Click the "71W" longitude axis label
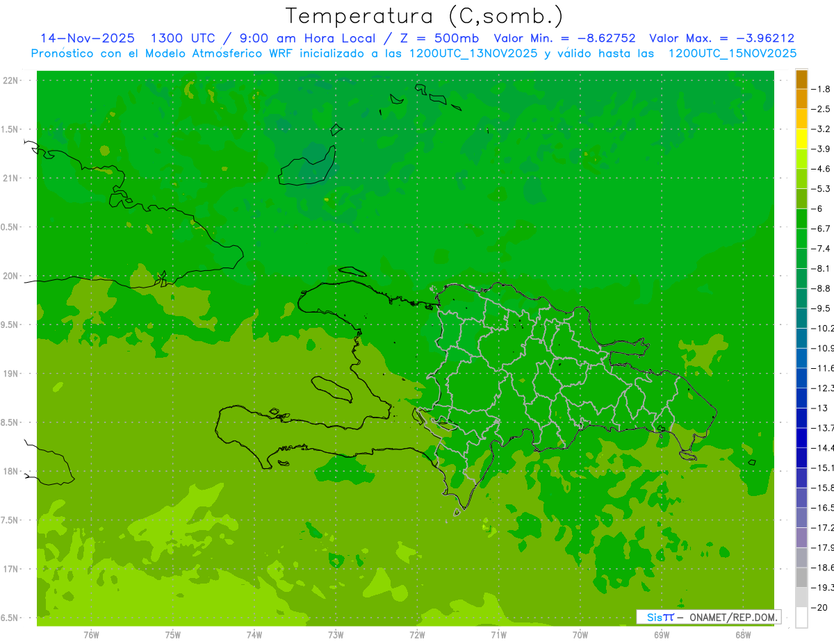The image size is (834, 644). (x=499, y=636)
